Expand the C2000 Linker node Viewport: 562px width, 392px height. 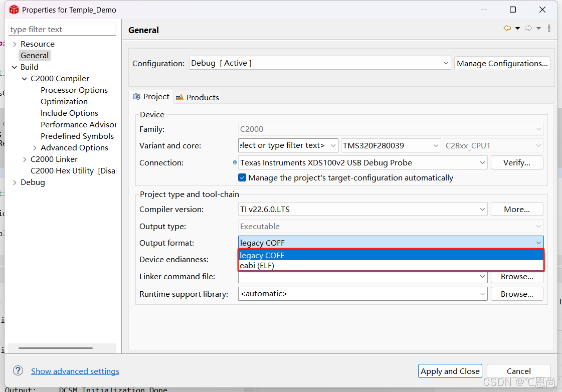(x=25, y=159)
